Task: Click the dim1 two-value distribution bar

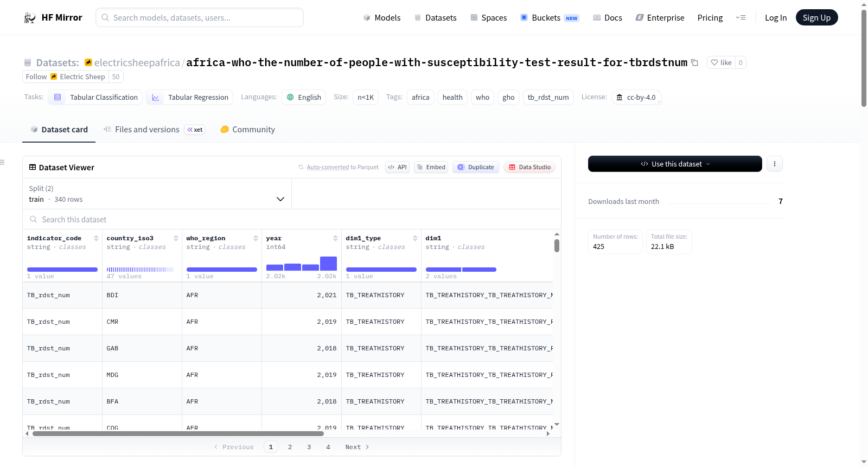Action: click(461, 270)
